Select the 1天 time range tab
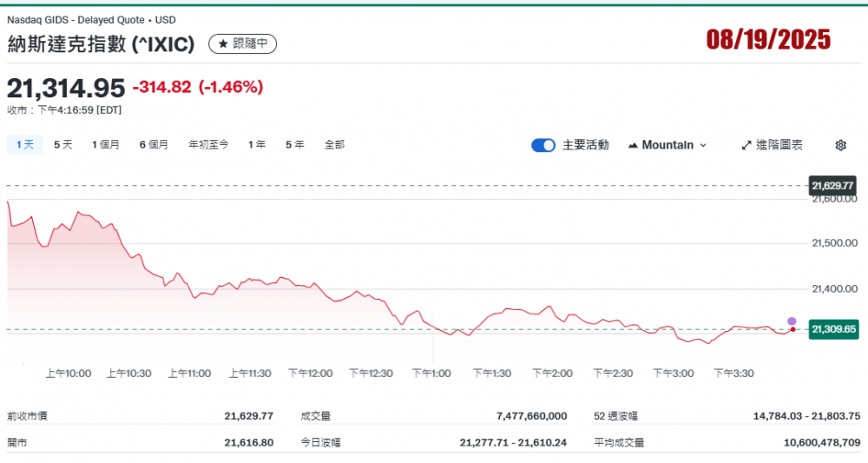The width and height of the screenshot is (868, 463). [x=24, y=145]
